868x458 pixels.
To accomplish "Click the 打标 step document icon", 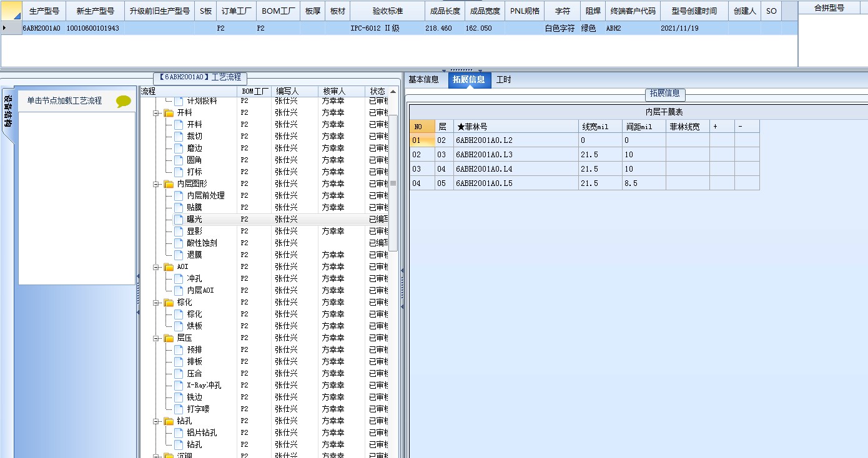I will click(179, 172).
